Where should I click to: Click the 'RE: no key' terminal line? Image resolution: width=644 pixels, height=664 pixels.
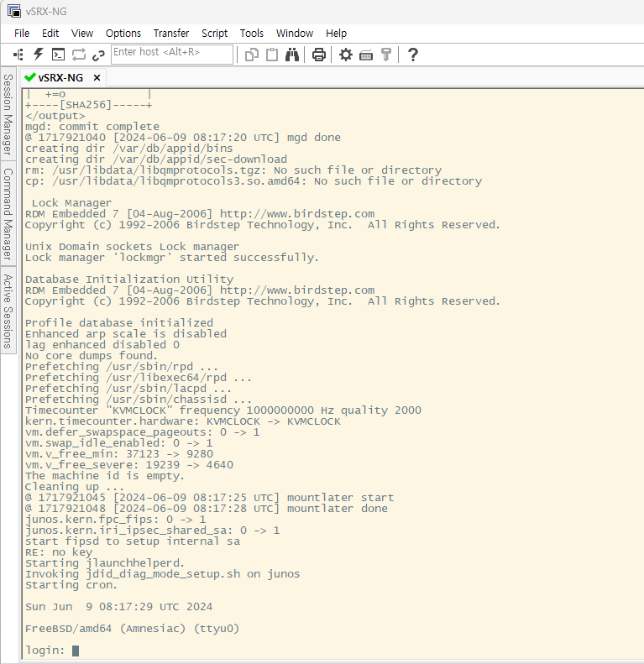[59, 552]
